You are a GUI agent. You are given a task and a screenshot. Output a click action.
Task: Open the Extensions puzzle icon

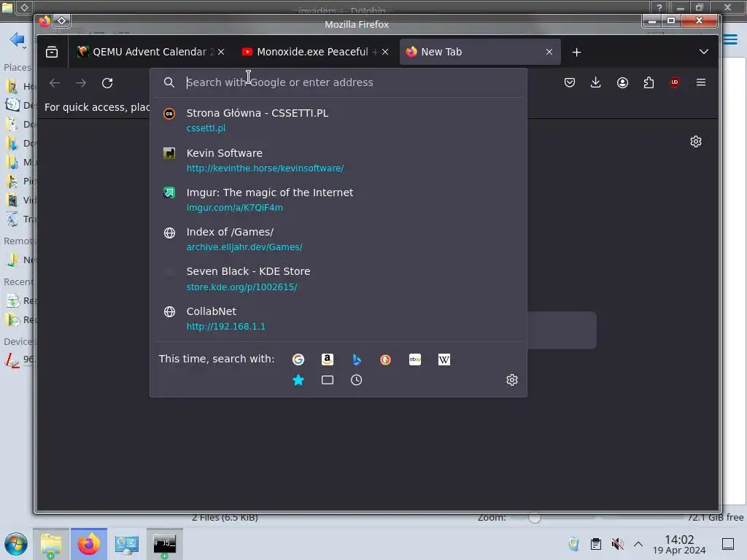click(649, 82)
